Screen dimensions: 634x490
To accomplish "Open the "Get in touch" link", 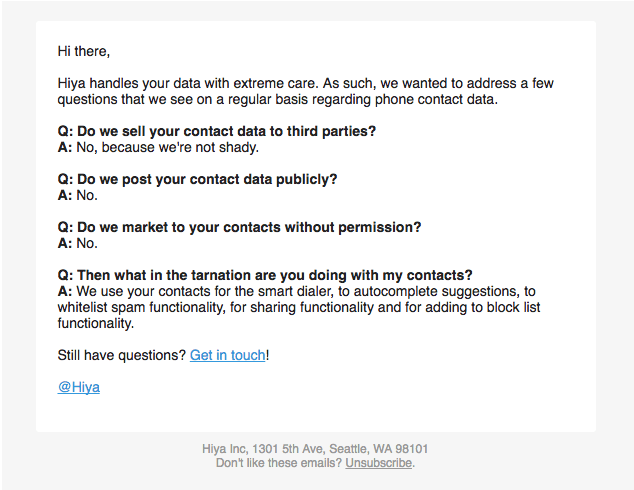I will pyautogui.click(x=228, y=355).
